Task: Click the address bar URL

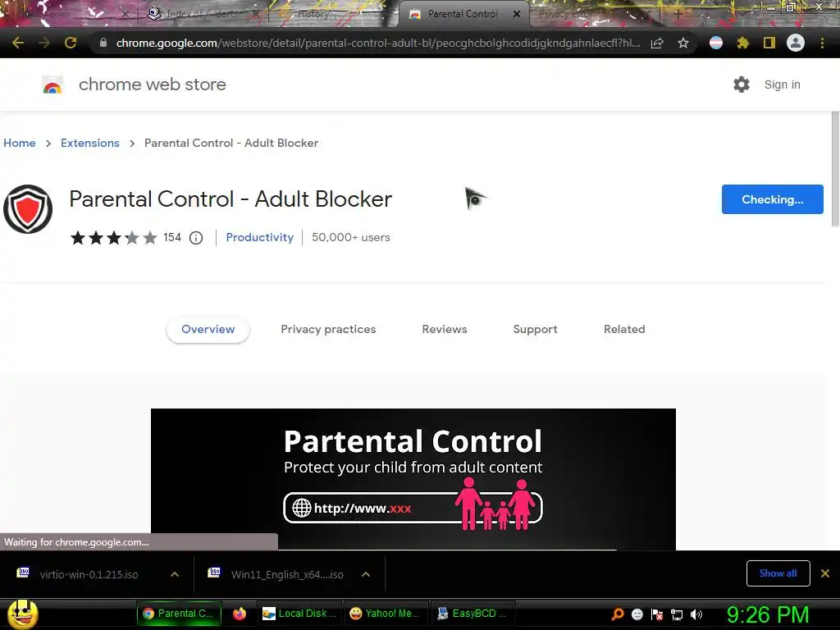Action: (x=377, y=43)
